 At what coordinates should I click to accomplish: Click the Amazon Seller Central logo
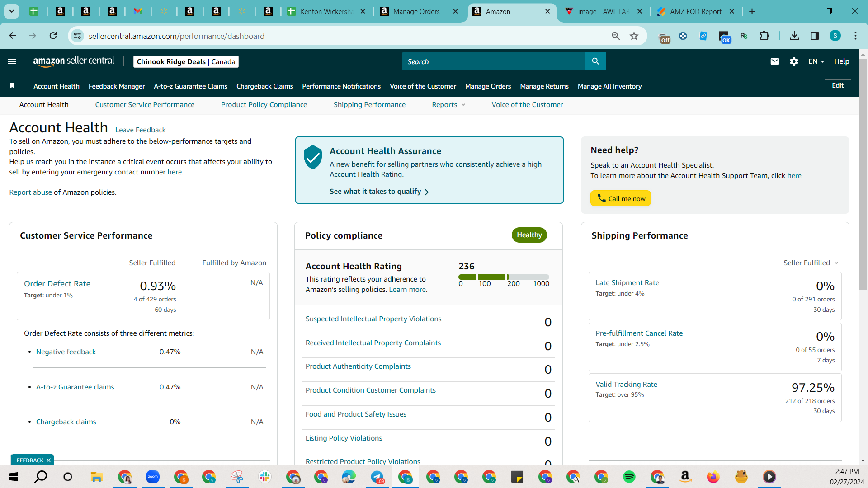click(x=74, y=61)
